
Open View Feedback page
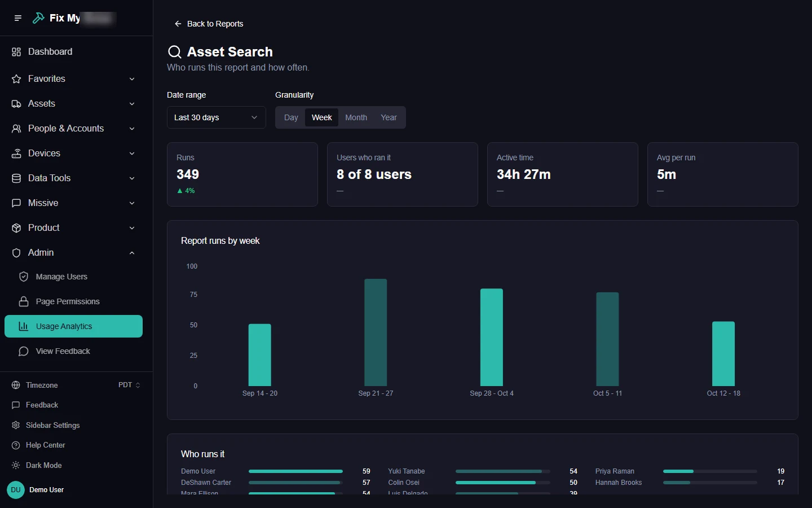pyautogui.click(x=73, y=351)
